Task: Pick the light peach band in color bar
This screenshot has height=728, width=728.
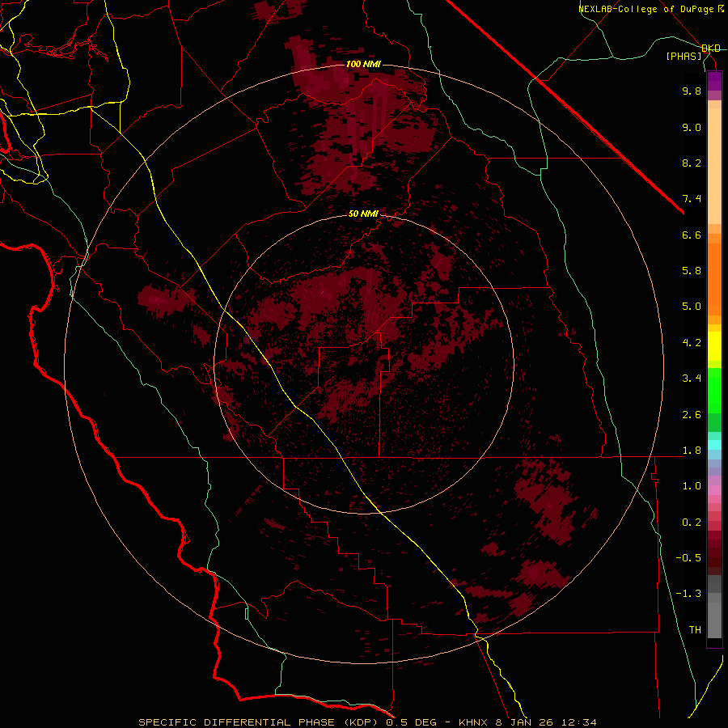Action: 714,166
